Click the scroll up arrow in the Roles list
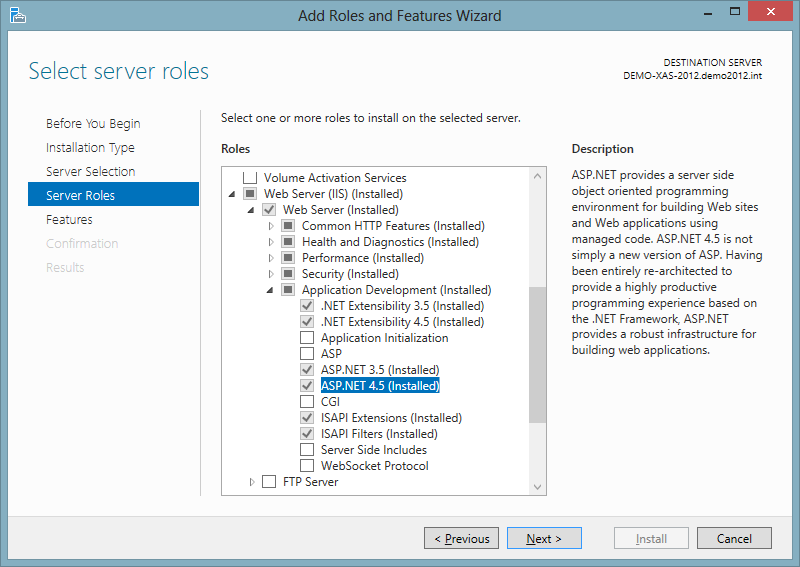800x567 pixels. point(537,176)
